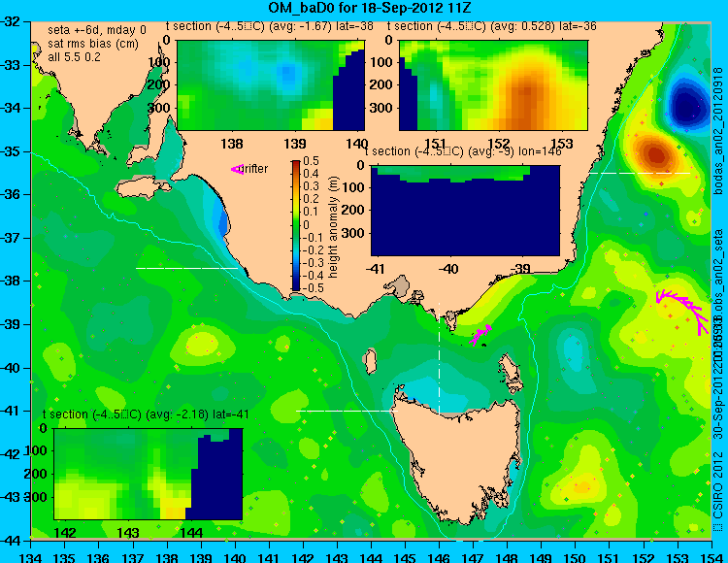Screen dimensions: 728x563
Task: Click the lon=146 section title with avg -9
Action: (463, 151)
